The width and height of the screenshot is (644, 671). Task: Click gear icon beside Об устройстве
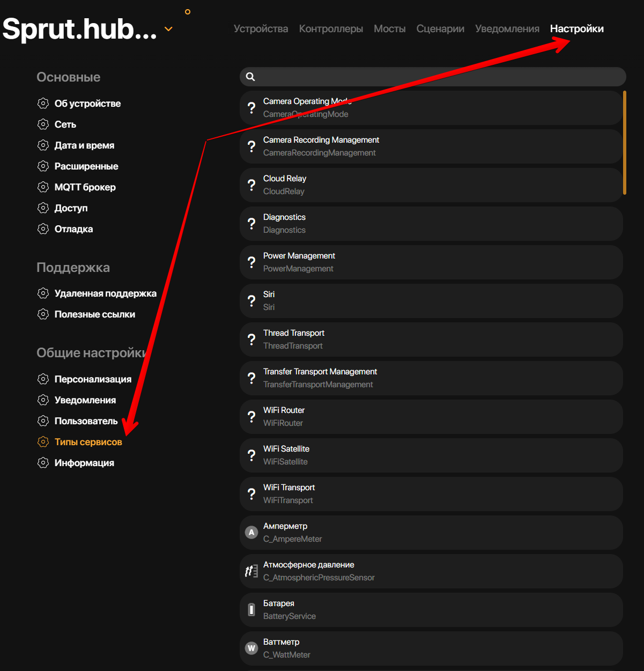43,104
